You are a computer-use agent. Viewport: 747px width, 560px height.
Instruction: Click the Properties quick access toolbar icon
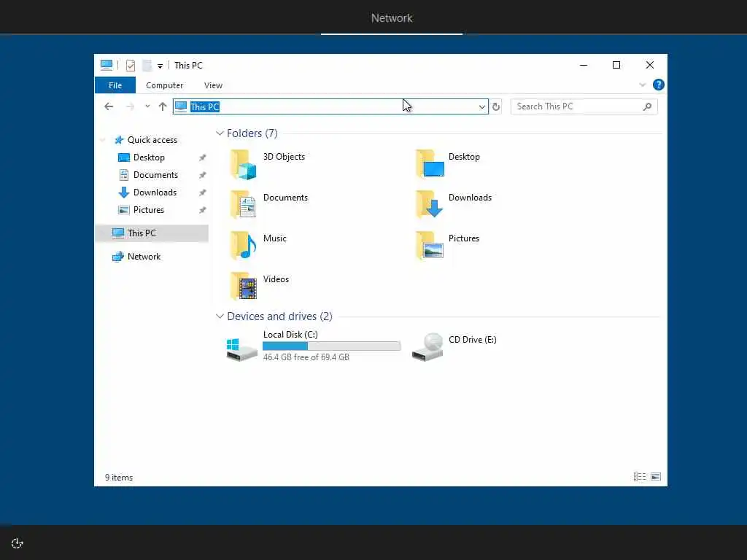coord(130,65)
